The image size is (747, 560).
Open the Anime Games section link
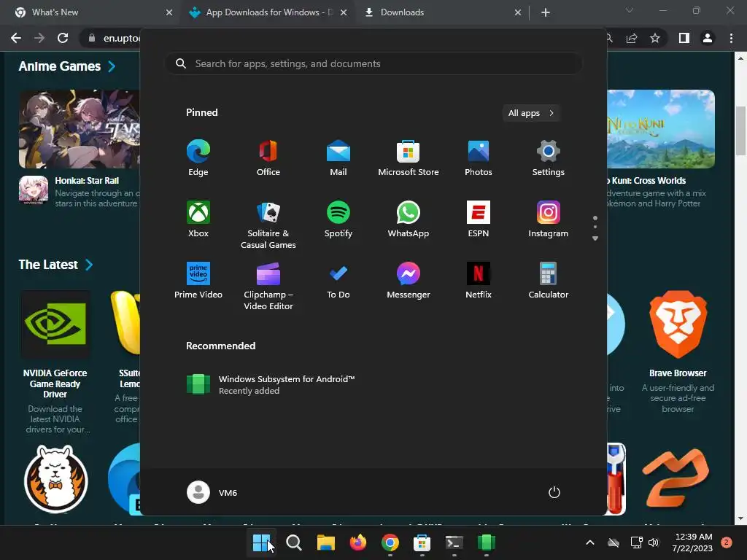[x=66, y=66]
